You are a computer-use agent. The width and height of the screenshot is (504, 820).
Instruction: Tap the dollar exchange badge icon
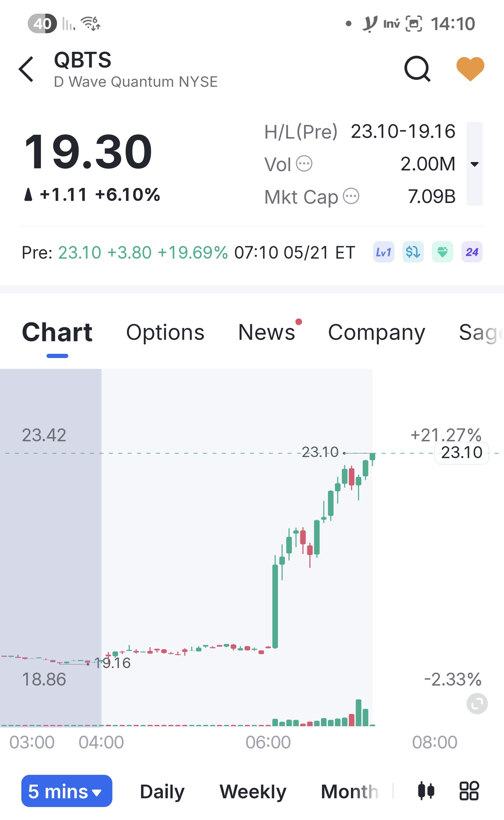413,252
